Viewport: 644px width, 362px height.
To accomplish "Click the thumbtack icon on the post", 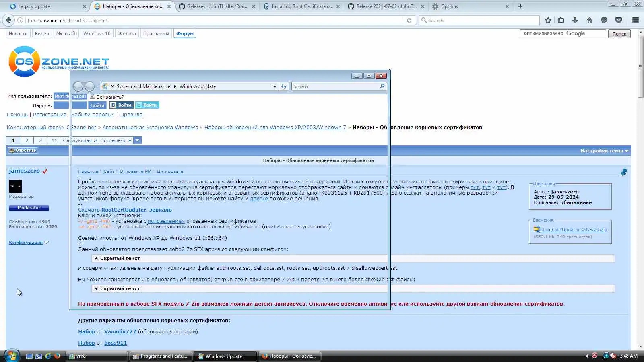I will (624, 172).
